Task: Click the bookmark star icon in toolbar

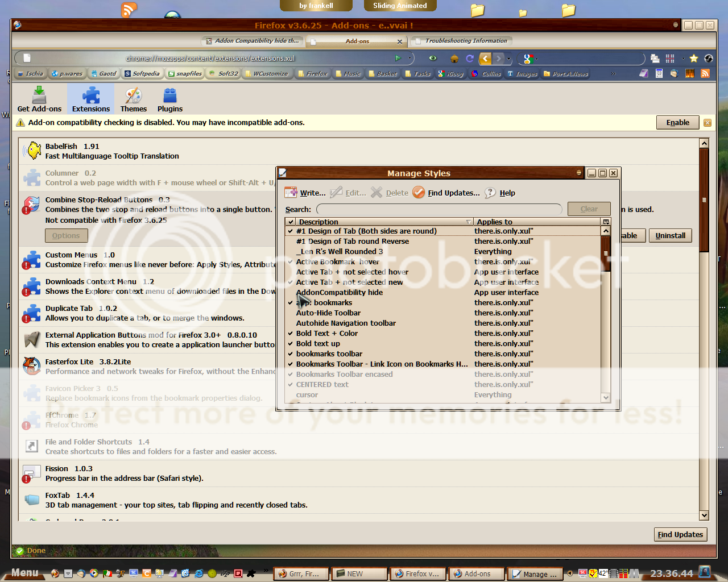Action: click(694, 58)
